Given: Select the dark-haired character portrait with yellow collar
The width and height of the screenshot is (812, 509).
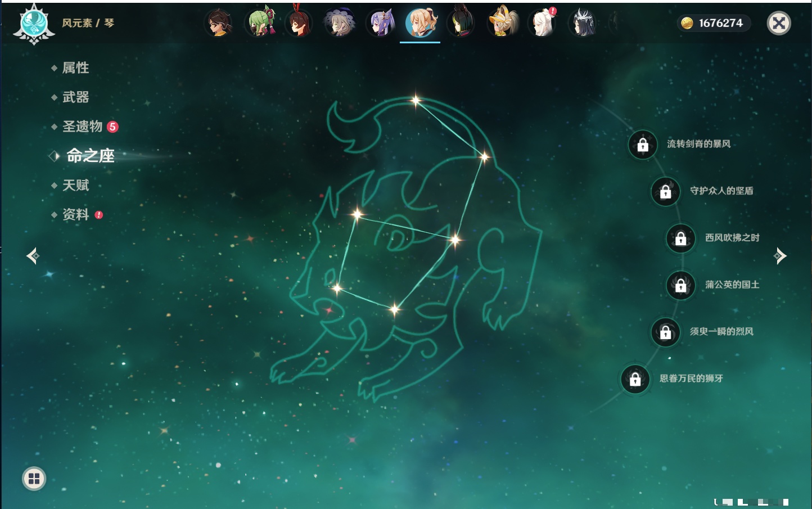Looking at the screenshot, I should [x=219, y=23].
